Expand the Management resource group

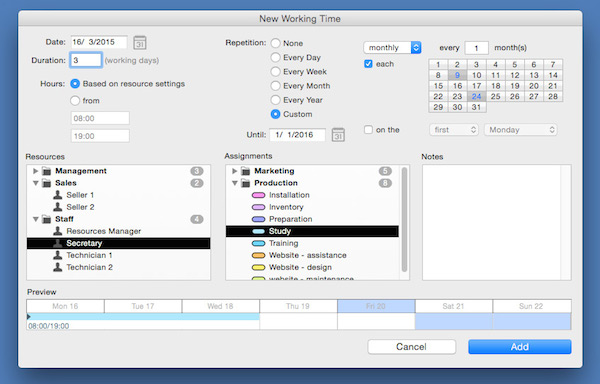tap(35, 171)
